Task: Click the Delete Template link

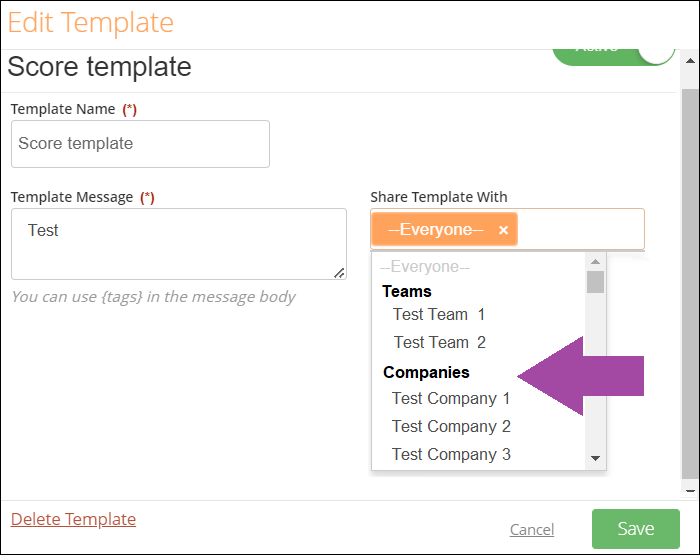Action: 73,519
